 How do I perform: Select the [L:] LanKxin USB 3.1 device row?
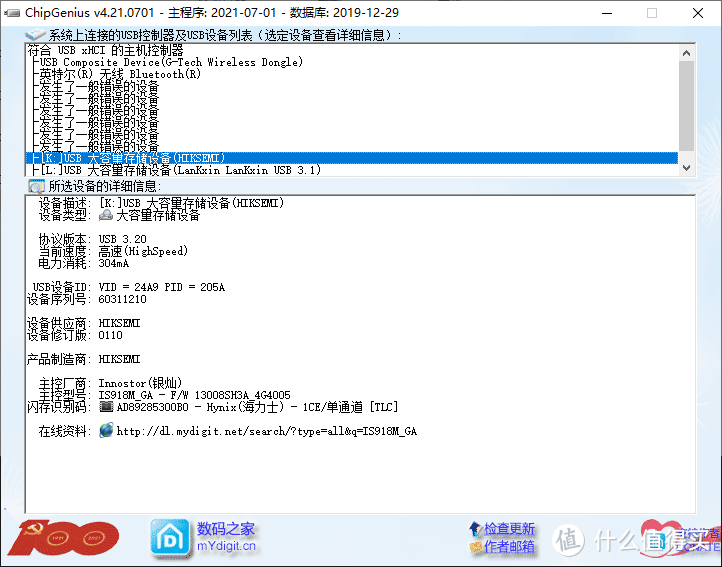pos(180,170)
